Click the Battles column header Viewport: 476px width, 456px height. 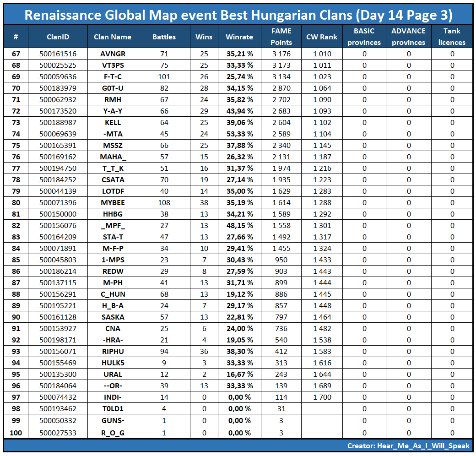point(164,37)
